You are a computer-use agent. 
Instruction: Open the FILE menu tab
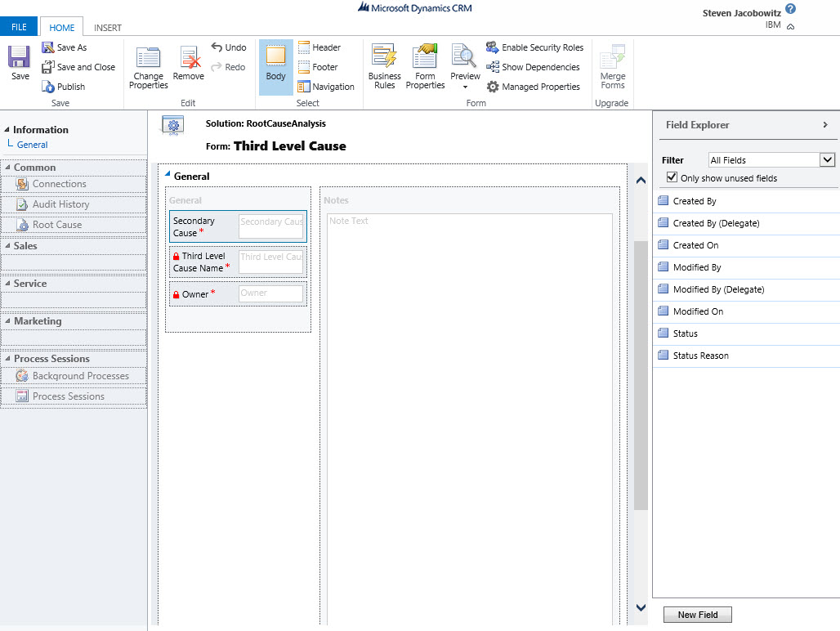tap(19, 27)
